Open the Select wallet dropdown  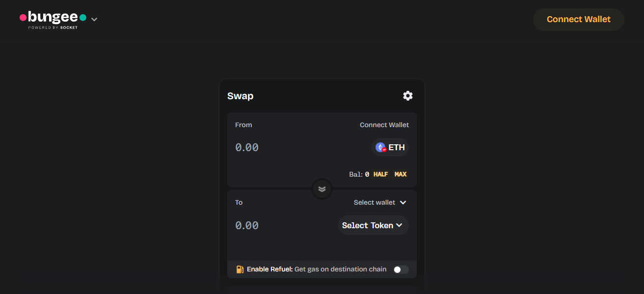(380, 202)
